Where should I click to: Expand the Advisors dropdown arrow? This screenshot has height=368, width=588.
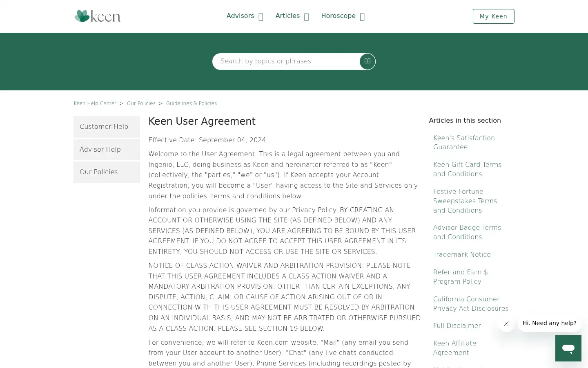(x=261, y=17)
